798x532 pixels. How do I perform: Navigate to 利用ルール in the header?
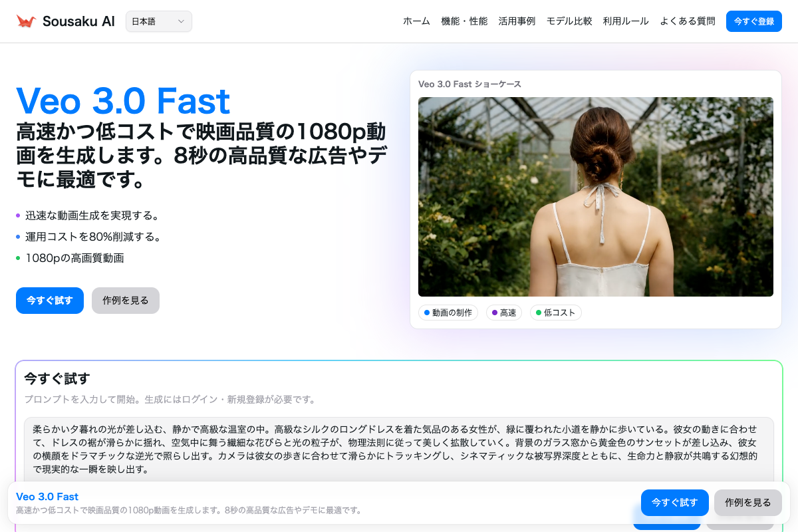[626, 21]
